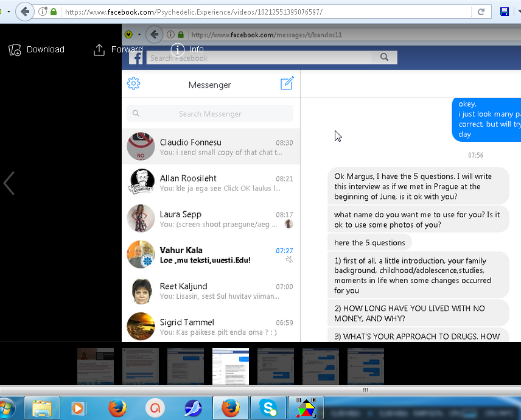Viewport: 521px width, 420px height.
Task: Click the small seen avatar on Laura Sepp row
Action: coord(288,224)
